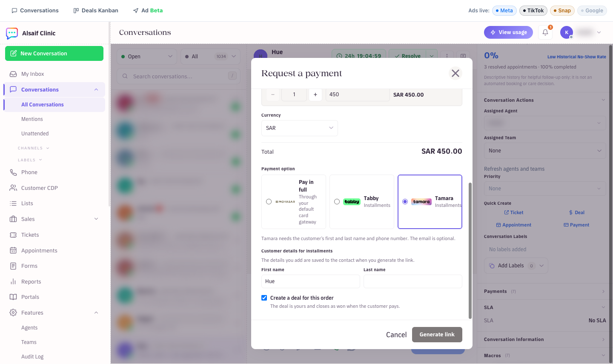Choose Tabby installments radio option
The image size is (613, 364).
click(337, 202)
